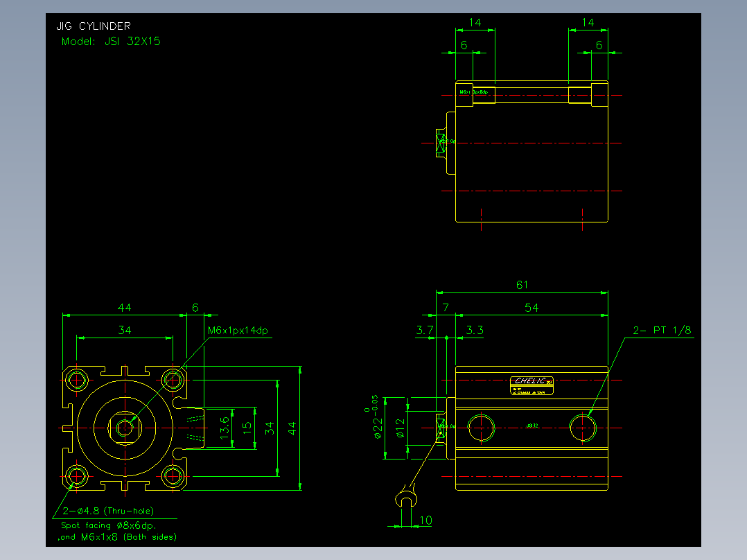This screenshot has width=747, height=560.
Task: Click the 2- PT 1/8 port callout
Action: point(662,330)
